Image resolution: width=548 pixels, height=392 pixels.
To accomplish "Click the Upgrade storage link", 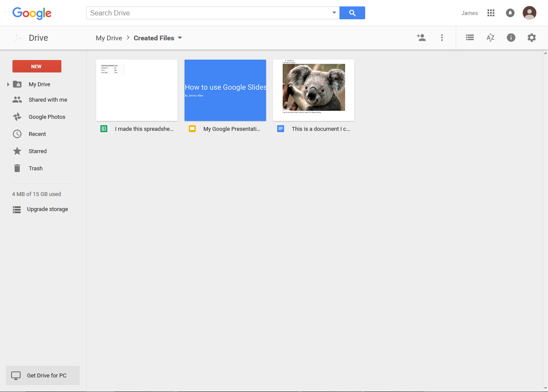I will 47,209.
